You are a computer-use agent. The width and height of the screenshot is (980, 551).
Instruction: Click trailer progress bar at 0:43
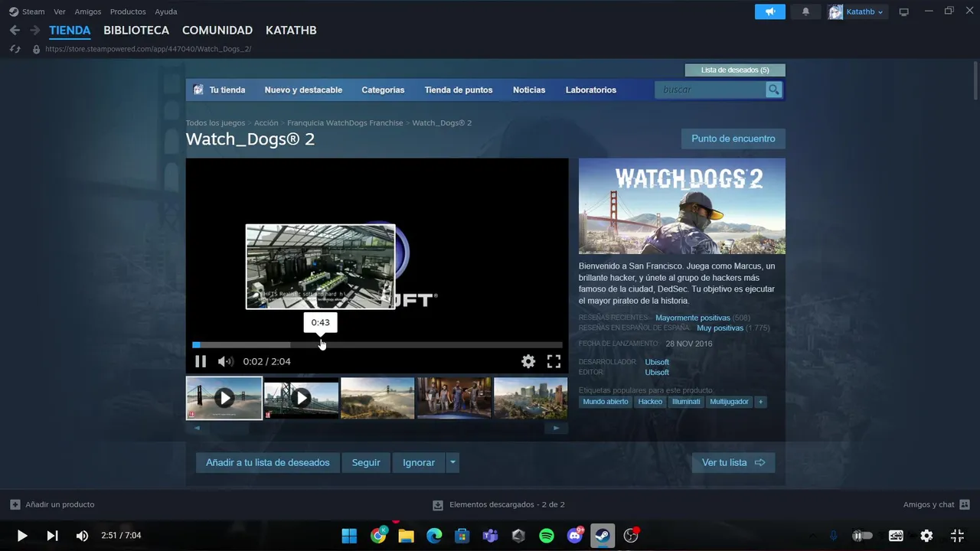tap(321, 344)
